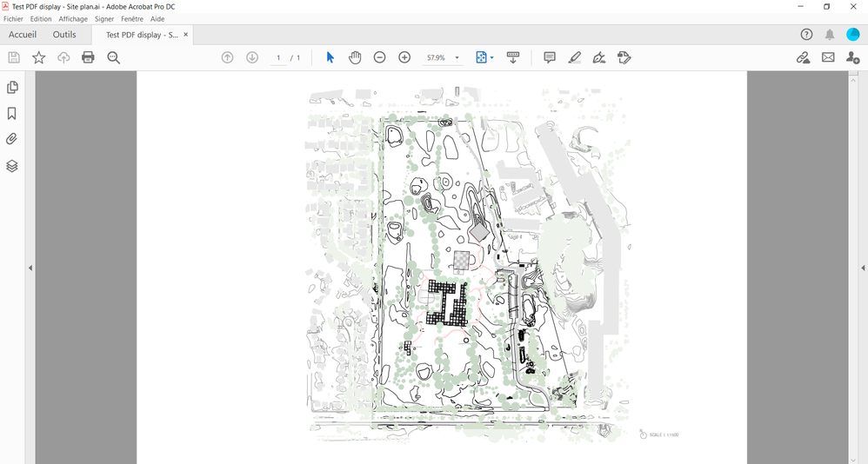Switch to Outils tab
The height and width of the screenshot is (464, 868).
click(x=64, y=34)
